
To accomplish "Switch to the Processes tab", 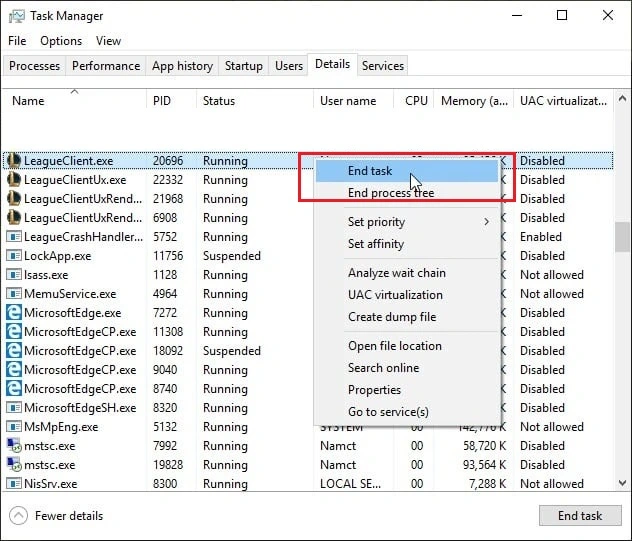I will point(34,66).
